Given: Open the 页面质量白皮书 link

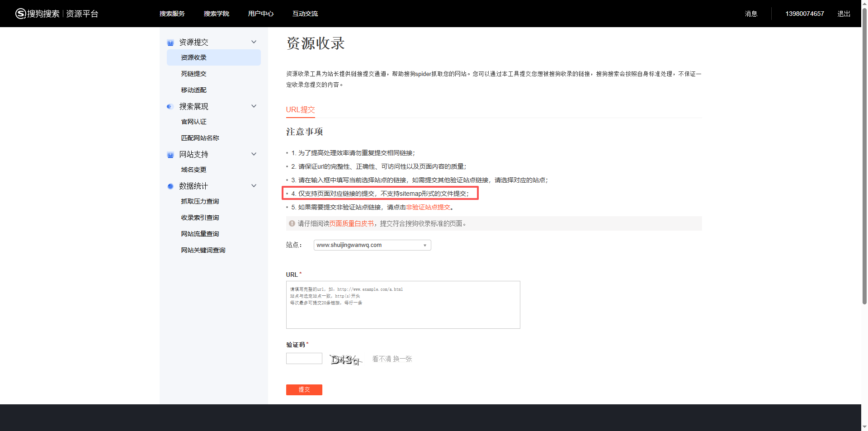Looking at the screenshot, I should tap(352, 223).
